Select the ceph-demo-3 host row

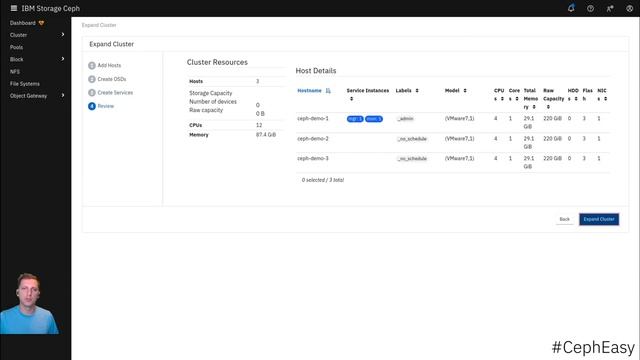pyautogui.click(x=453, y=162)
